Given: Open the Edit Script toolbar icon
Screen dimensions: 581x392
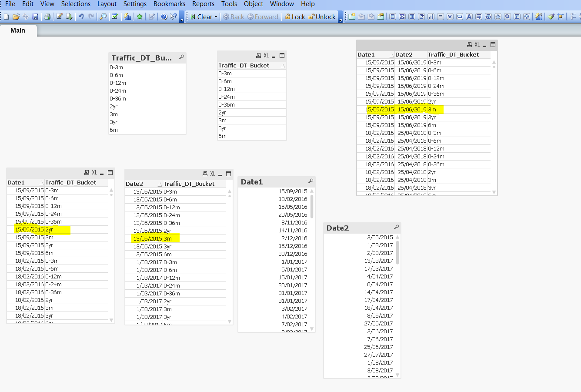Looking at the screenshot, I should [59, 17].
